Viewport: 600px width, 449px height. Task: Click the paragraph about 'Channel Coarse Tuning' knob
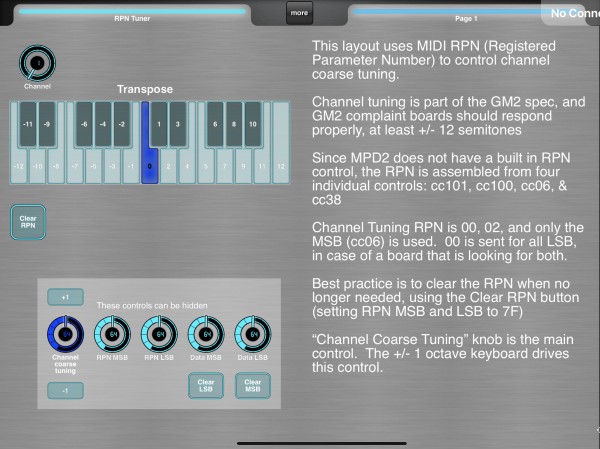point(443,353)
